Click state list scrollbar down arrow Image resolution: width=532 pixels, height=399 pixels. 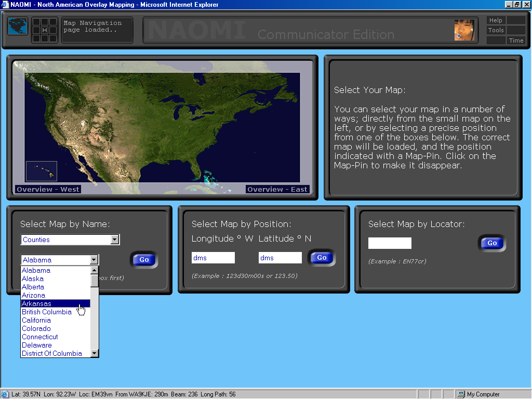[x=95, y=353]
